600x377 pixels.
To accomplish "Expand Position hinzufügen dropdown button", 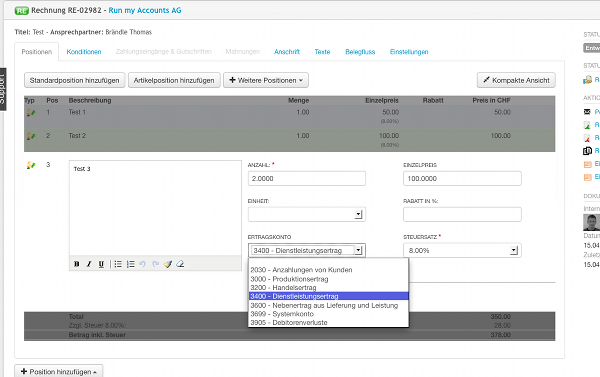I will 59,371.
